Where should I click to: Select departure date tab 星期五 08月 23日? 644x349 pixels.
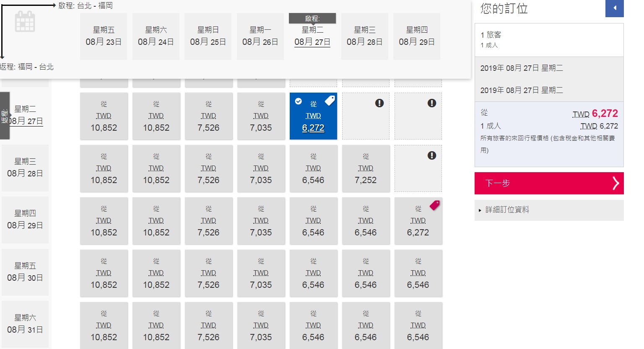(104, 36)
